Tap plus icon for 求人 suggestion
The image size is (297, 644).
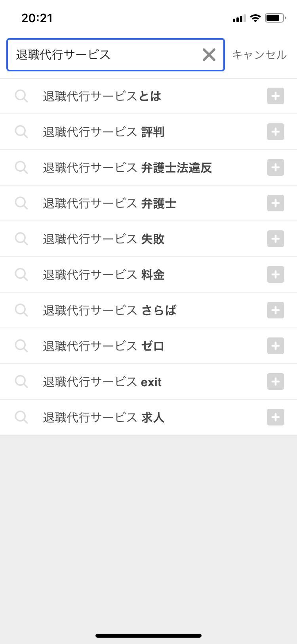pyautogui.click(x=276, y=417)
